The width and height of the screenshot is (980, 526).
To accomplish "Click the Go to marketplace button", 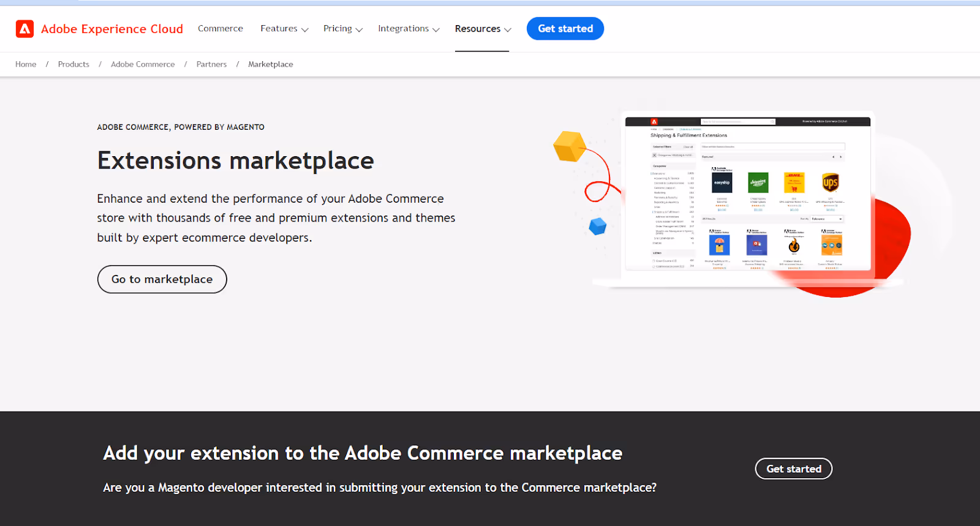I will [162, 279].
